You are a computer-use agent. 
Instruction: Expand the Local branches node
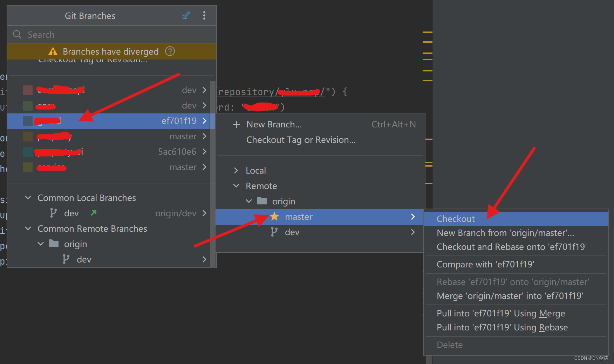236,170
